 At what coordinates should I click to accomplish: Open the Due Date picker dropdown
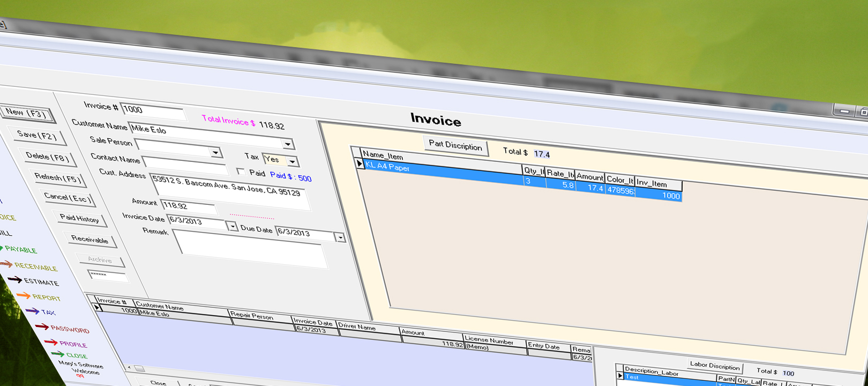[x=340, y=237]
